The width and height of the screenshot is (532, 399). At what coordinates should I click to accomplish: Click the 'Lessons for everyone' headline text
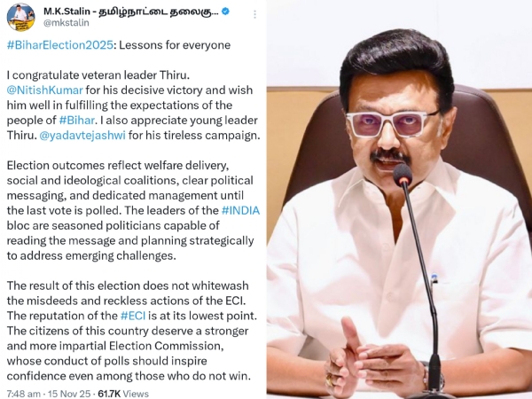pyautogui.click(x=175, y=45)
